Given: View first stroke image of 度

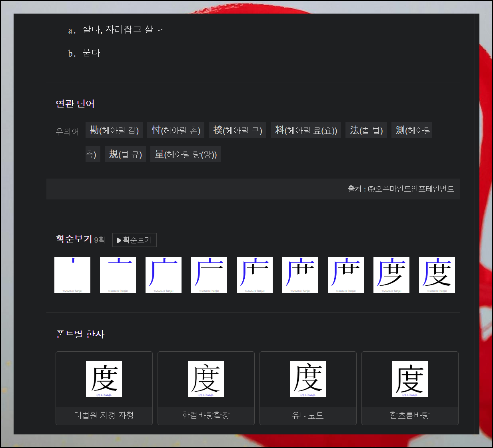Looking at the screenshot, I should pyautogui.click(x=72, y=275).
